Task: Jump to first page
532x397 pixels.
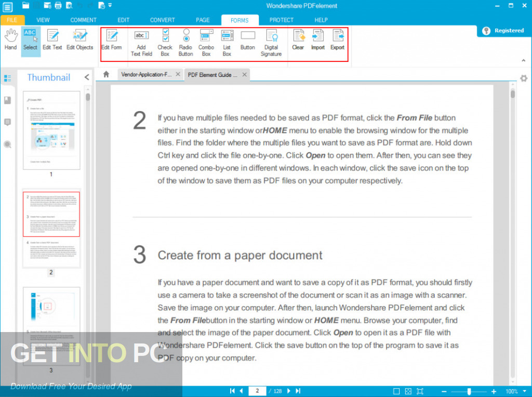Action: (x=232, y=391)
